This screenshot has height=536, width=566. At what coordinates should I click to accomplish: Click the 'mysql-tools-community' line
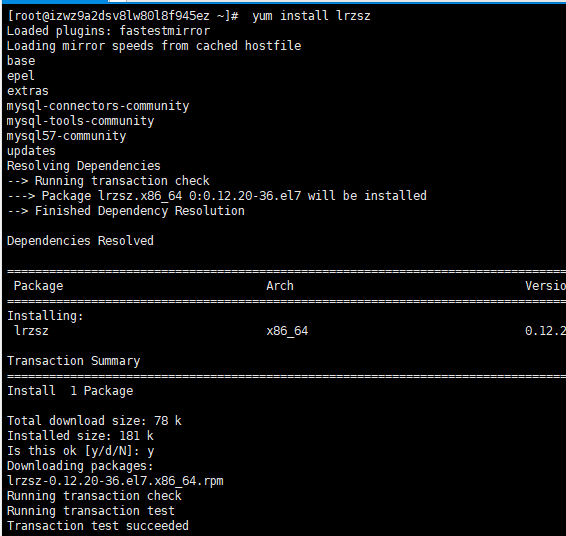click(80, 121)
